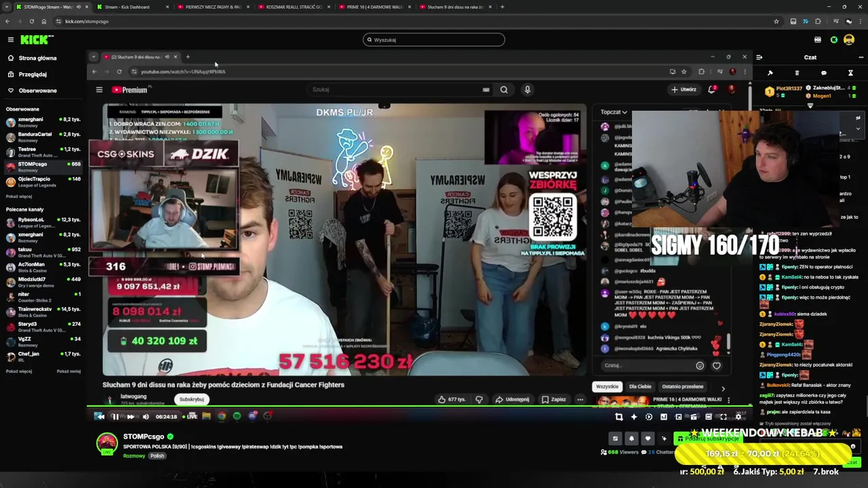This screenshot has height=488, width=868.
Task: Bookmark kick.com page with star icon
Action: click(776, 22)
